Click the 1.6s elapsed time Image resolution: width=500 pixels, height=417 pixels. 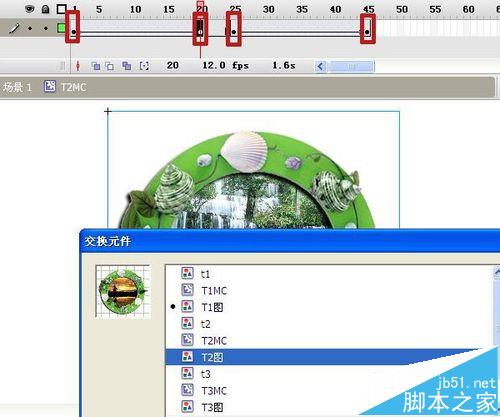[284, 65]
